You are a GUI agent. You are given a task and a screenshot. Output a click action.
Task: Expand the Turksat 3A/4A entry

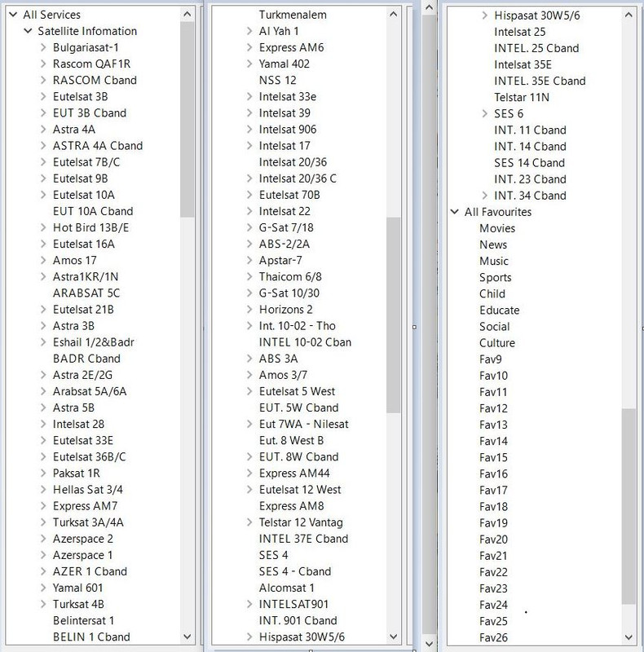43,522
